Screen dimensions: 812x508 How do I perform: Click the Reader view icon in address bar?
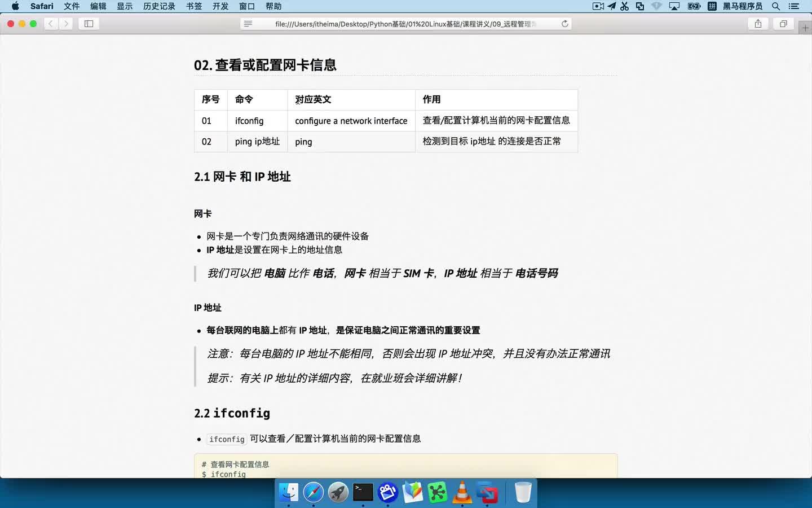tap(248, 24)
